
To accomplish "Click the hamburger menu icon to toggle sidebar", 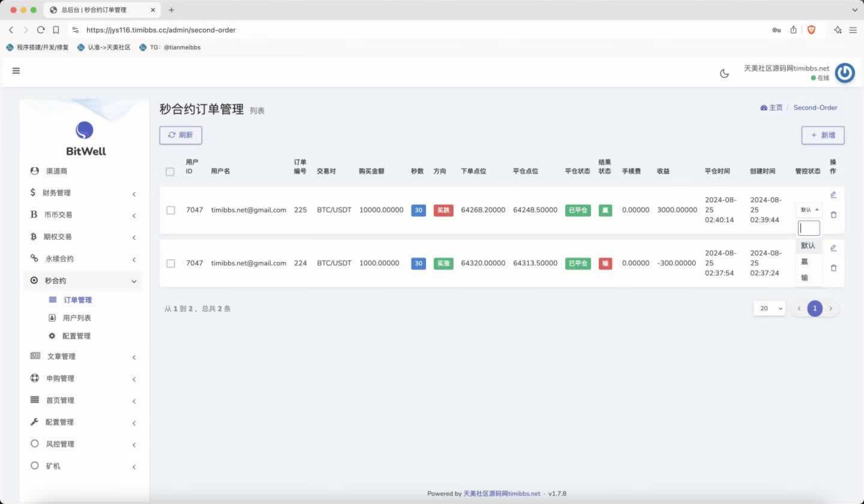I will pos(16,71).
